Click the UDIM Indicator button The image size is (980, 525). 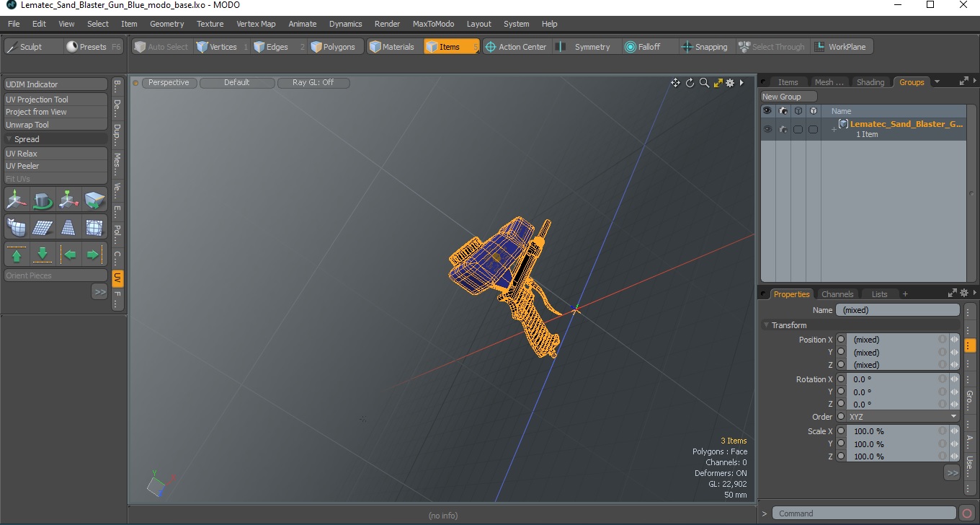55,84
